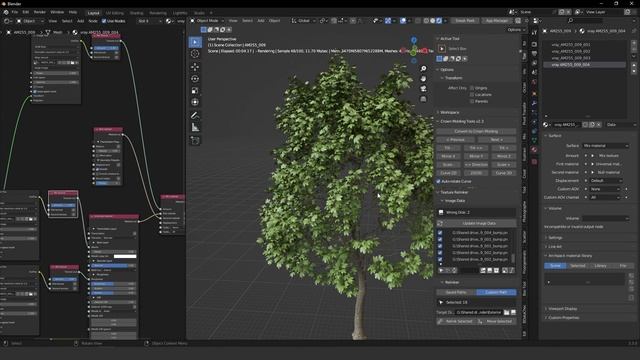Expand the Viewport Display panel
640x360 pixels.
(x=561, y=309)
